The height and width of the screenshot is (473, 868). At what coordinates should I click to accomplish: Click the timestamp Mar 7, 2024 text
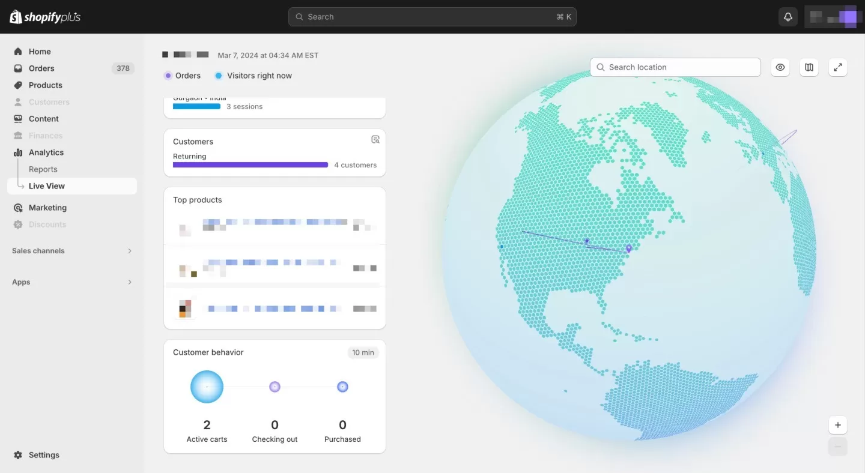268,55
